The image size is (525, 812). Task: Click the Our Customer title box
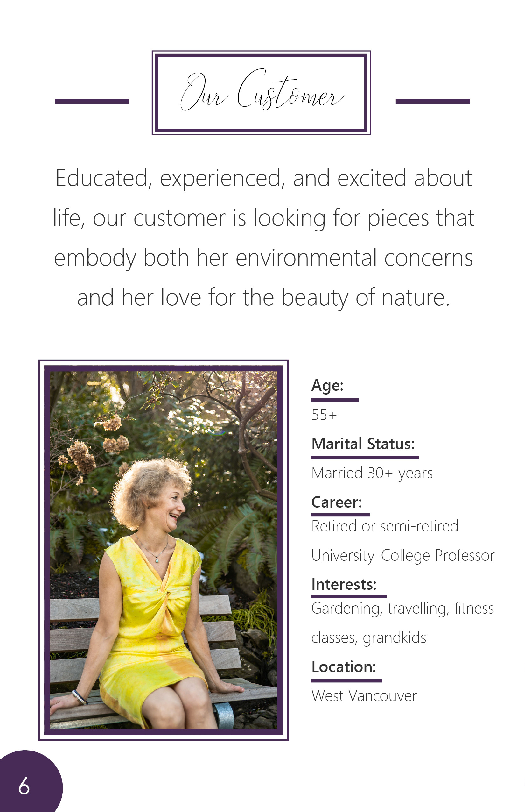click(x=261, y=93)
